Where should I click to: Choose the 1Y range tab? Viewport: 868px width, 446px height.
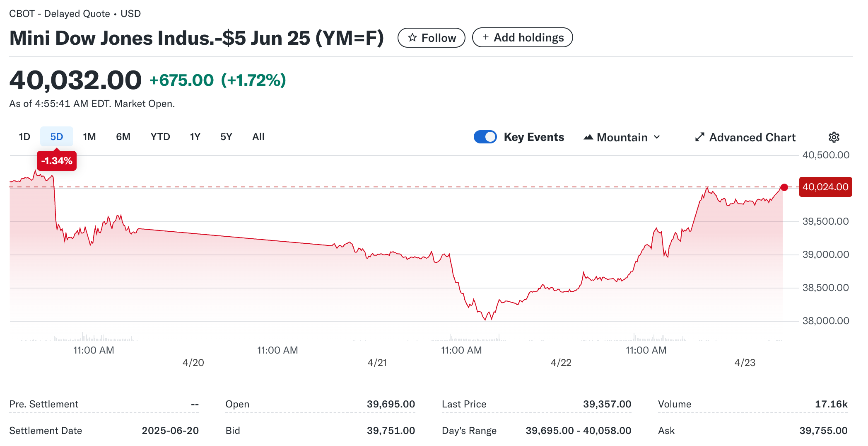coord(195,137)
